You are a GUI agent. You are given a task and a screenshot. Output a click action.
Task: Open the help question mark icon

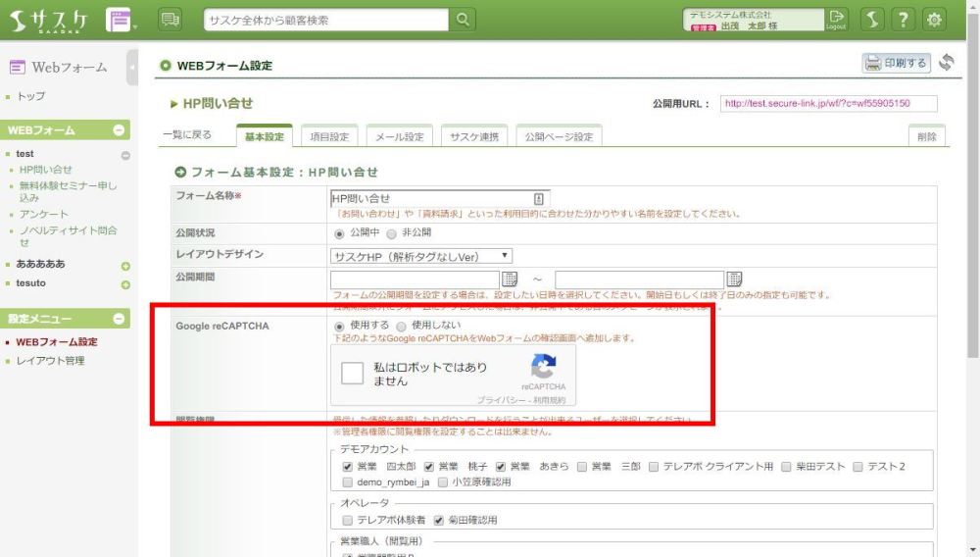point(905,20)
